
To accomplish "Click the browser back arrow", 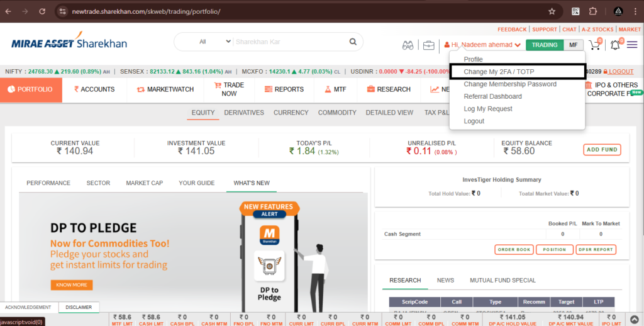I will [8, 11].
